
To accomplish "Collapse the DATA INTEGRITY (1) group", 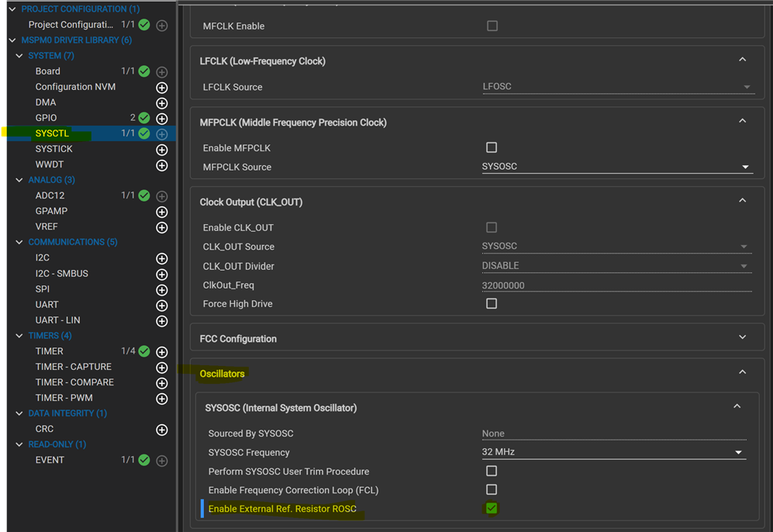I will (19, 413).
